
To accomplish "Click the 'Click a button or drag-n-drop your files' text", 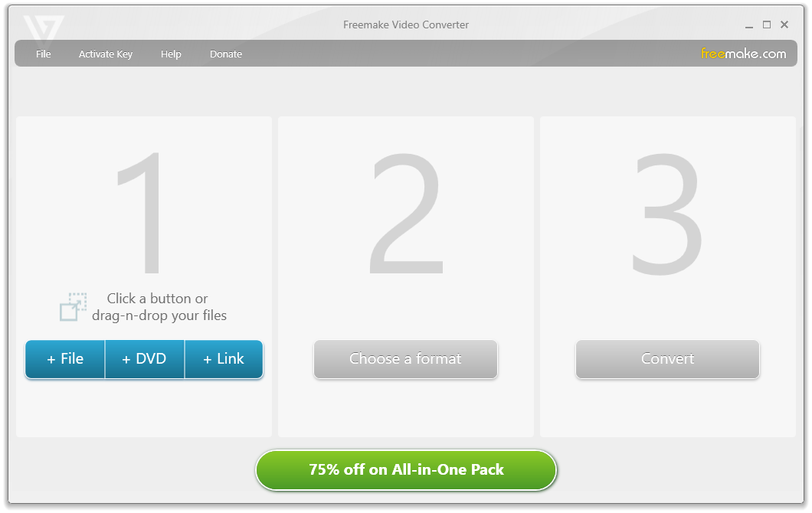I will click(x=159, y=307).
